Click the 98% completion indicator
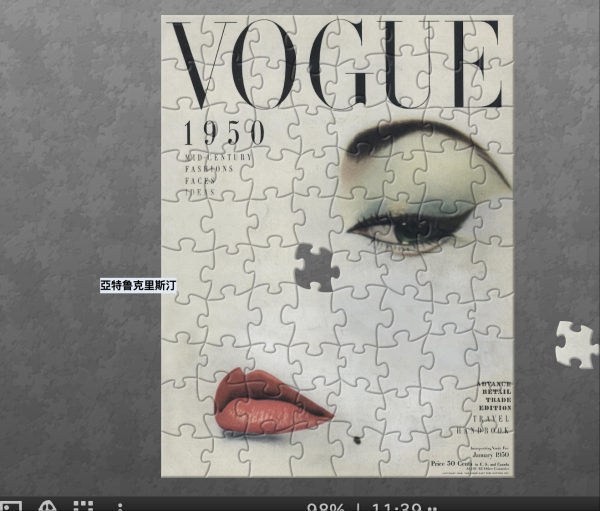 tap(326, 507)
